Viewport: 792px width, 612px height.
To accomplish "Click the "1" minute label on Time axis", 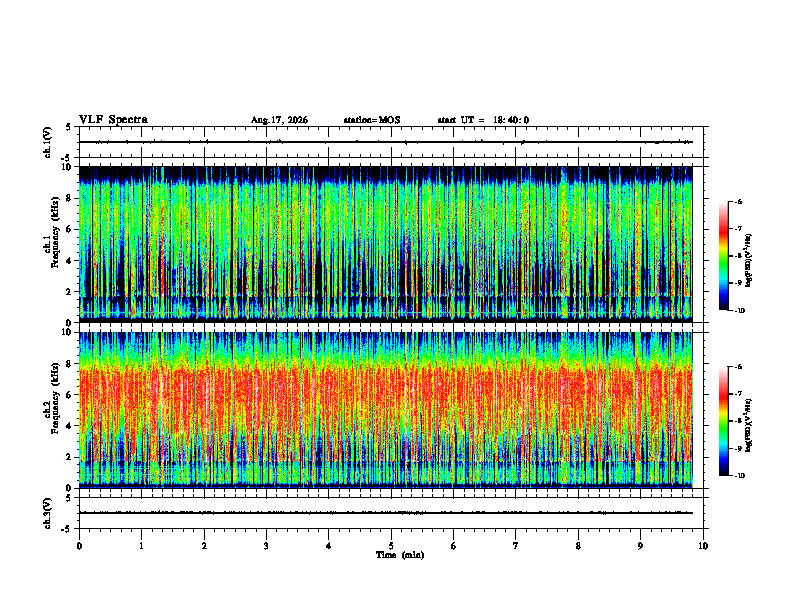I will coord(141,546).
